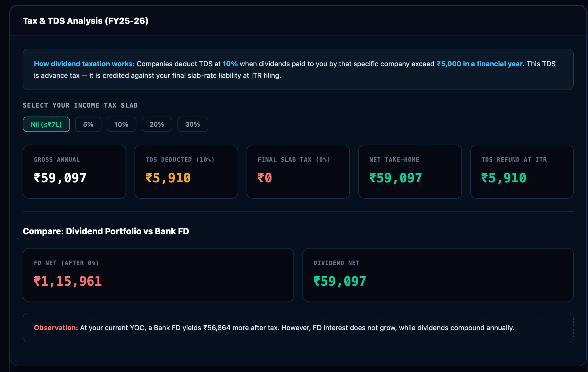Switch to the 20% tax slab

(157, 124)
